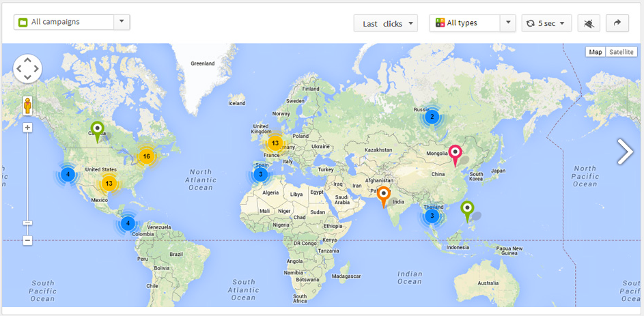Expand the All types dropdown arrow
The image size is (644, 316).
[507, 23]
